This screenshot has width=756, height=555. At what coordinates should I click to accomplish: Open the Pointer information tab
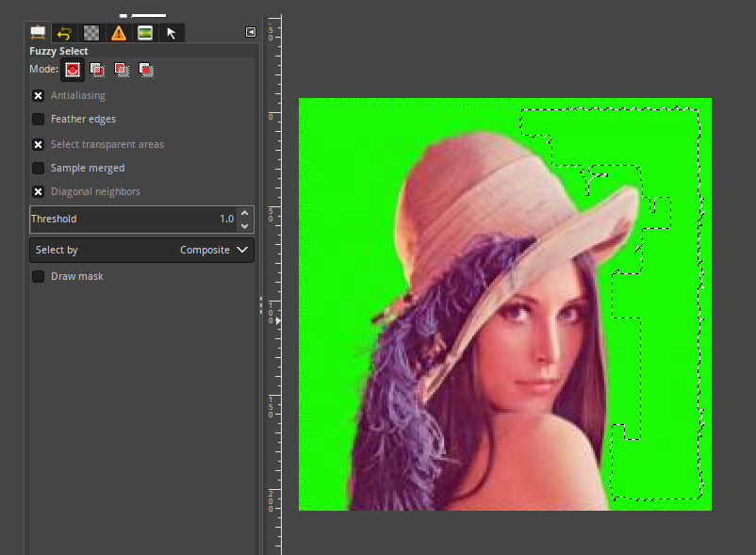[171, 33]
